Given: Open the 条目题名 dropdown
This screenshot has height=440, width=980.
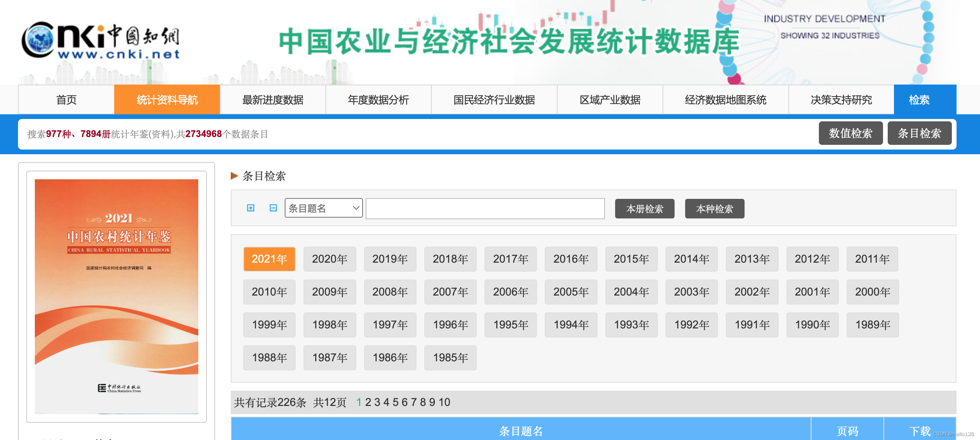Looking at the screenshot, I should 323,208.
